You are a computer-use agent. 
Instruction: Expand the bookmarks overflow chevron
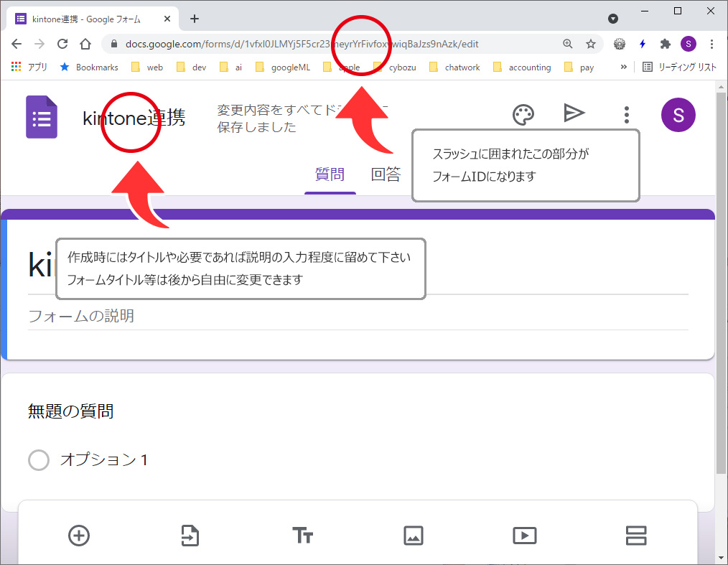[623, 67]
